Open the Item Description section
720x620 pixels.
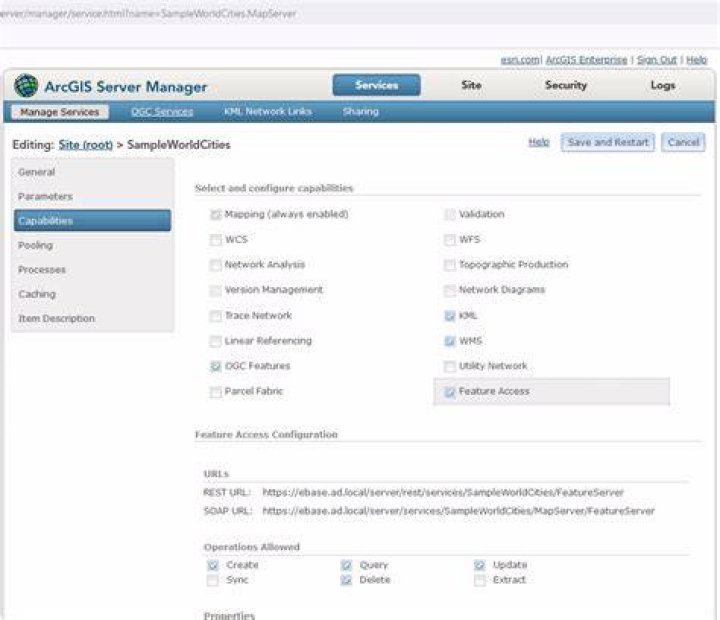click(x=92, y=318)
